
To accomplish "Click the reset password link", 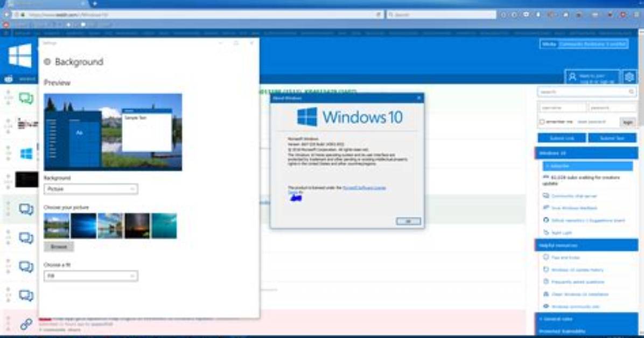I will click(x=591, y=122).
